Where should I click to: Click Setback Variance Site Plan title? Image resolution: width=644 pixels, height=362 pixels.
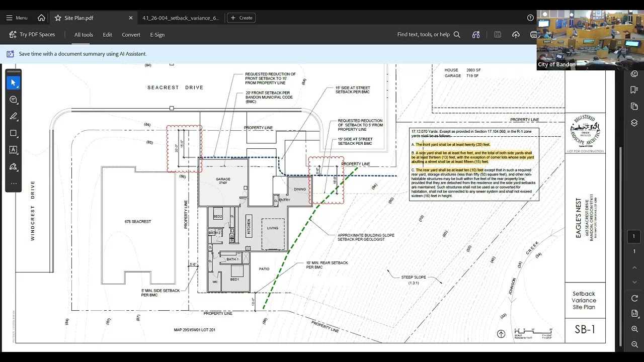pos(584,300)
